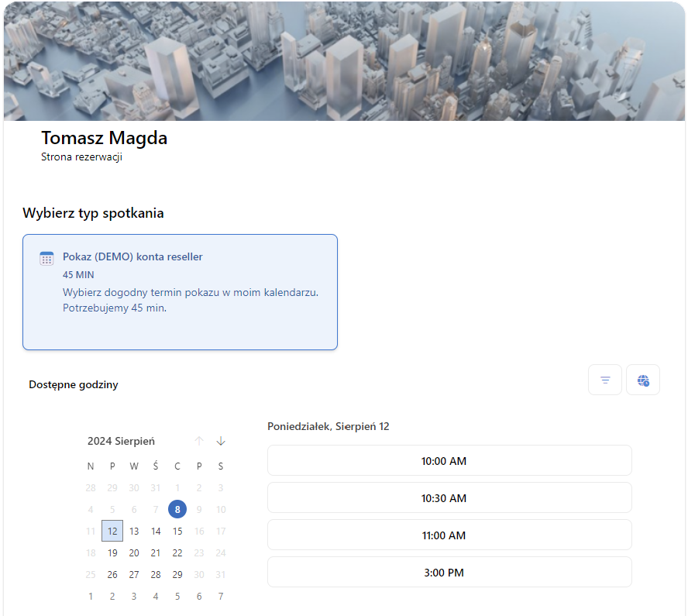Select the 3:00 PM time slot
Viewport: 688px width, 616px height.
pos(449,573)
